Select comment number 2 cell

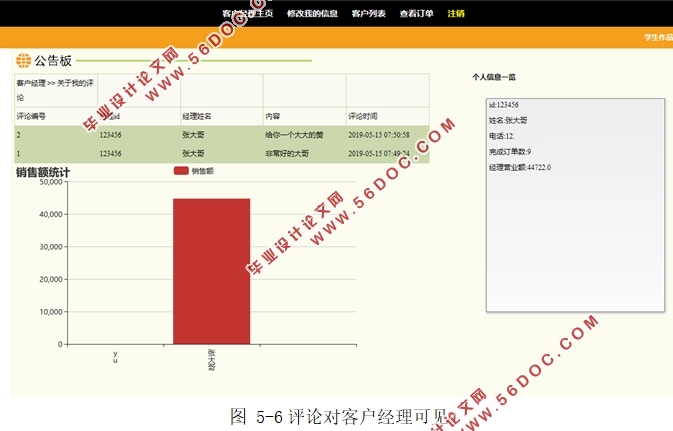coord(18,135)
